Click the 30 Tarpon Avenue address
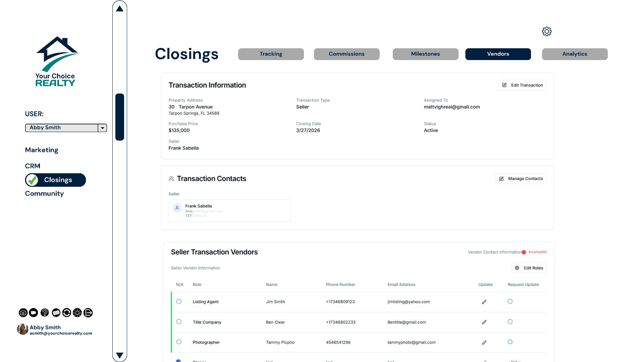The width and height of the screenshot is (644, 362). (x=191, y=107)
